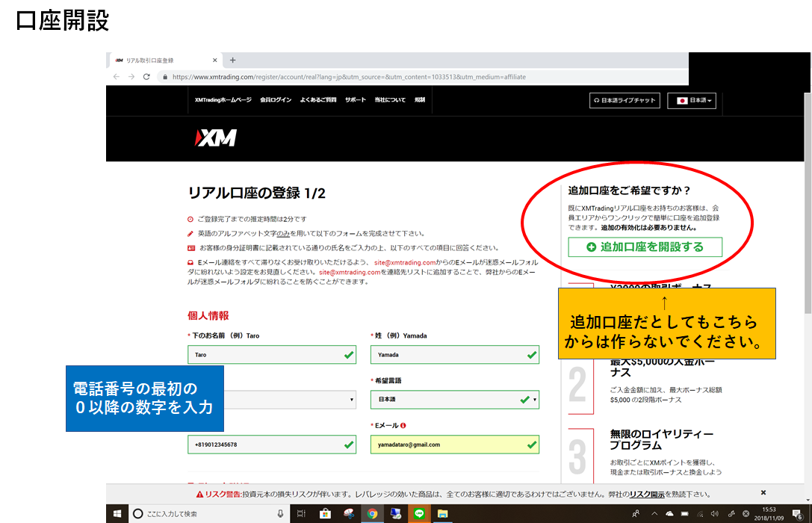This screenshot has height=523, width=812.
Task: Click second site@xmtrading.com link in the notice
Action: tap(350, 273)
